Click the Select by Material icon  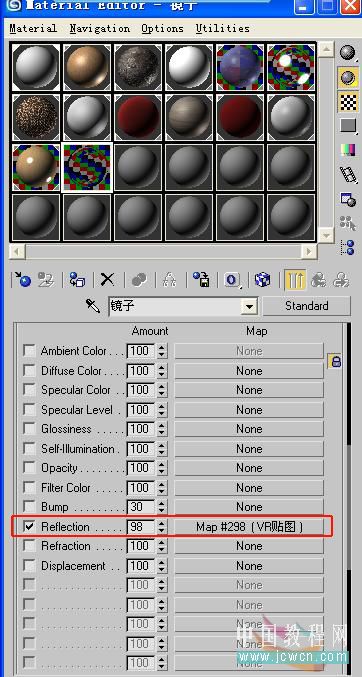(347, 223)
